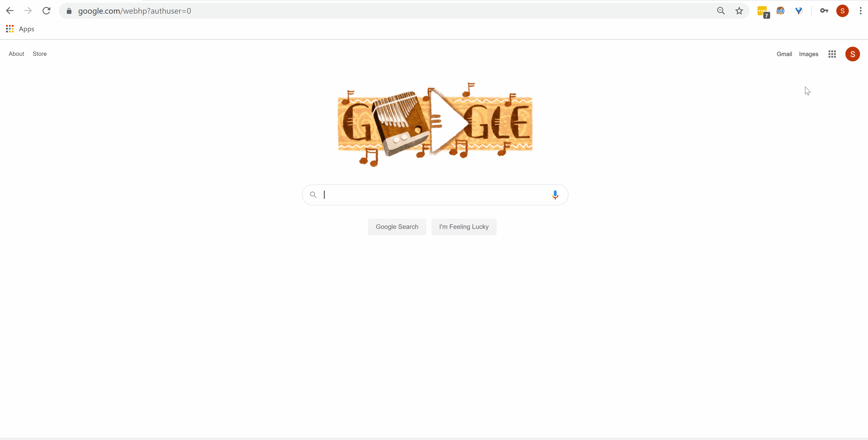The image size is (868, 440).
Task: Click the Apps shortcut in bookmarks bar
Action: click(19, 29)
